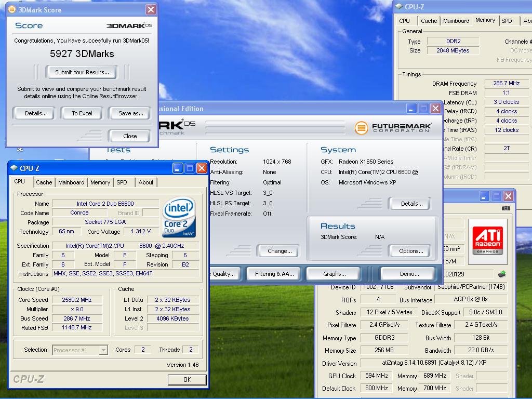
Task: Click the Bus Interface AGP 8x @ 8x field
Action: click(471, 299)
